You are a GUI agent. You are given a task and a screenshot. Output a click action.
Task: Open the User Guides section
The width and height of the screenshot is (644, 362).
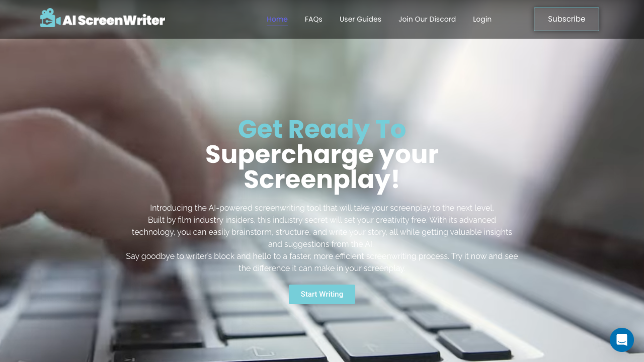(x=360, y=19)
